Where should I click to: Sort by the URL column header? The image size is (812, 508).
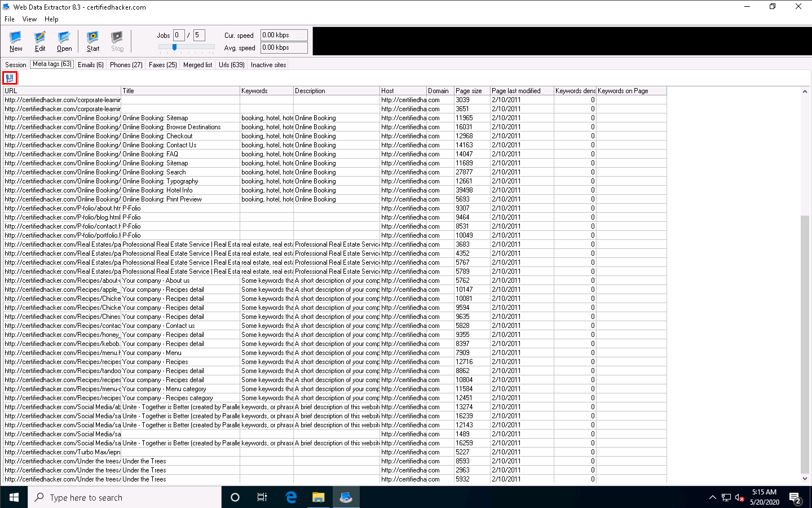(62, 91)
